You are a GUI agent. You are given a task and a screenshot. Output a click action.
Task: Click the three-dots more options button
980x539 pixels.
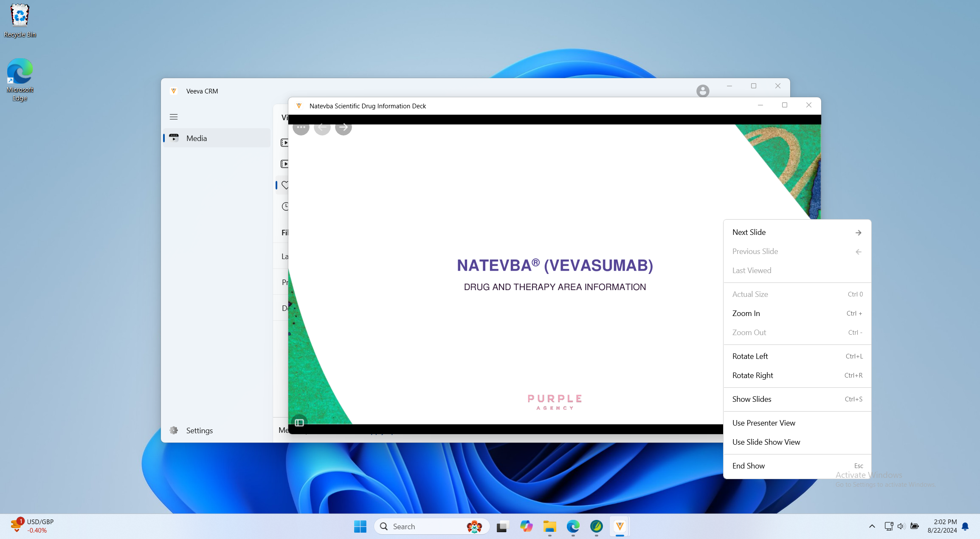tap(301, 127)
